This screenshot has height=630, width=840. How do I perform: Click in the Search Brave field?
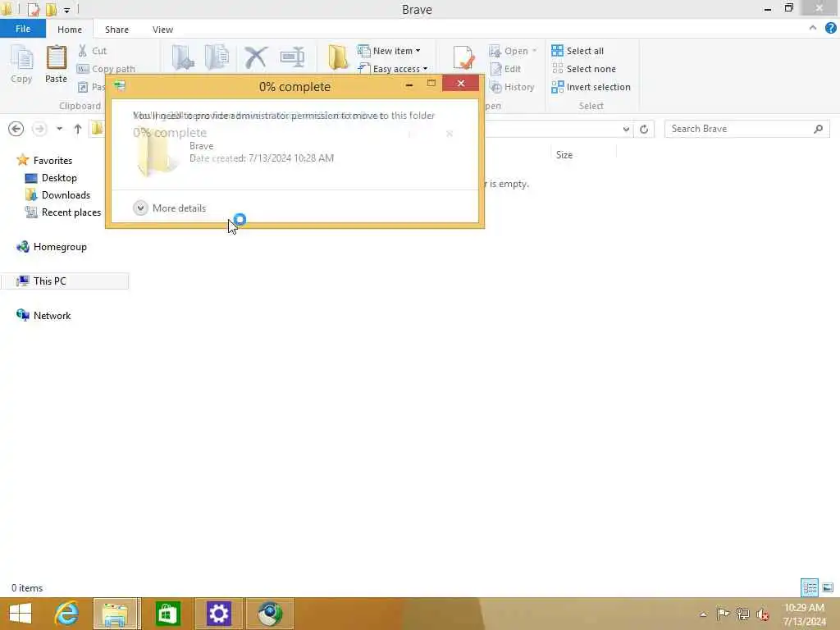click(x=746, y=129)
